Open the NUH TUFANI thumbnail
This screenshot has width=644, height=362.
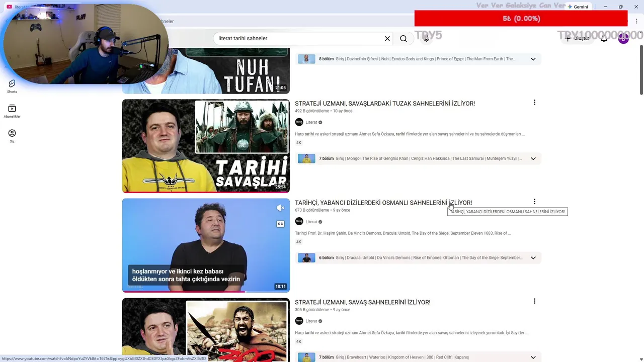(206, 70)
